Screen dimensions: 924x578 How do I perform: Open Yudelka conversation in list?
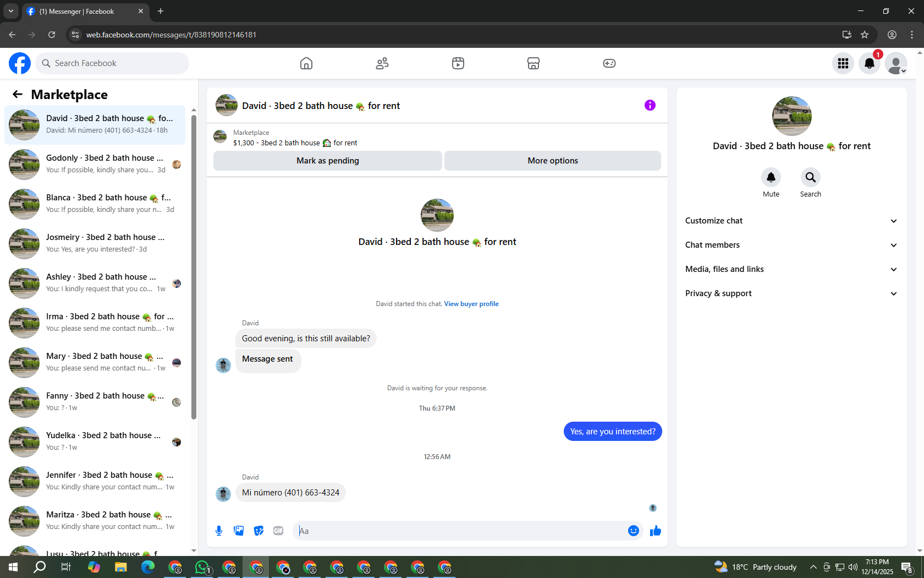click(95, 442)
